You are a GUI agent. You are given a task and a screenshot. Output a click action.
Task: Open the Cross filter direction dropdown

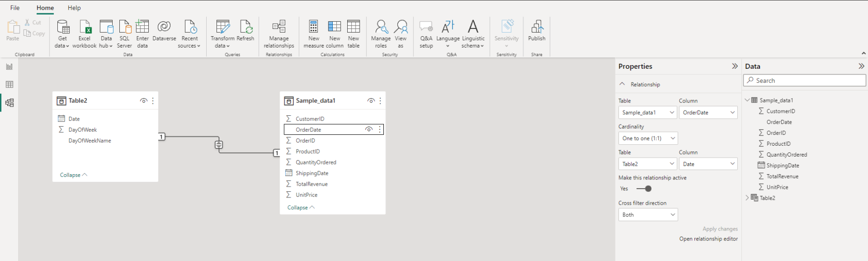648,215
